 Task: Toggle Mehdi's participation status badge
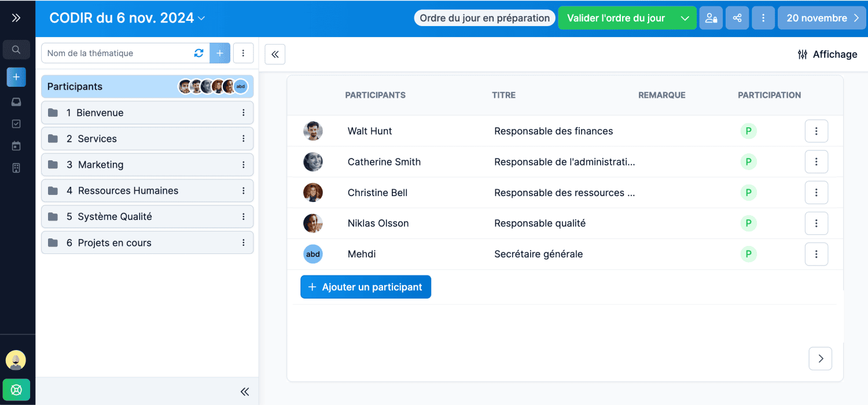point(748,254)
